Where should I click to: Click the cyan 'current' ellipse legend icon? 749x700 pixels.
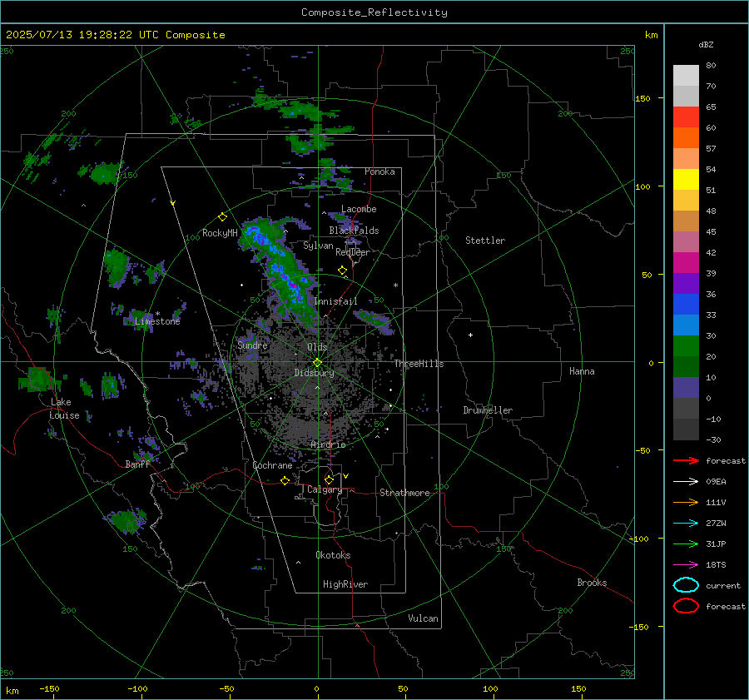pos(686,585)
